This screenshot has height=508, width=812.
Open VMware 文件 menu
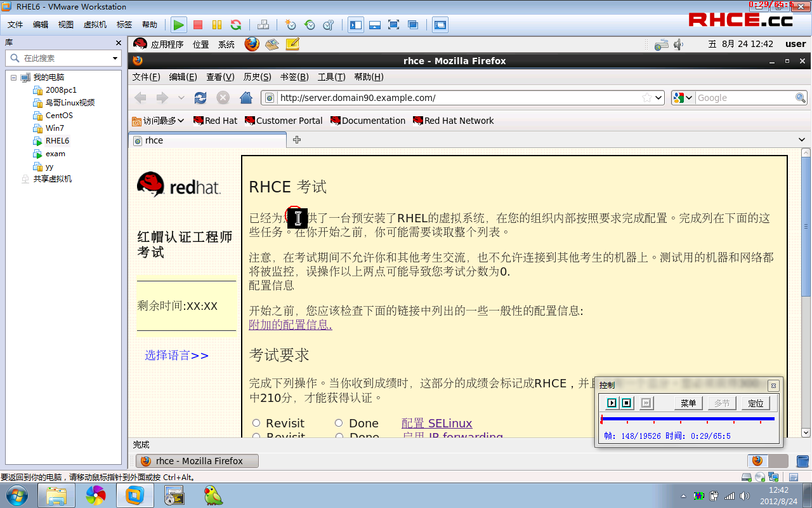(15, 25)
